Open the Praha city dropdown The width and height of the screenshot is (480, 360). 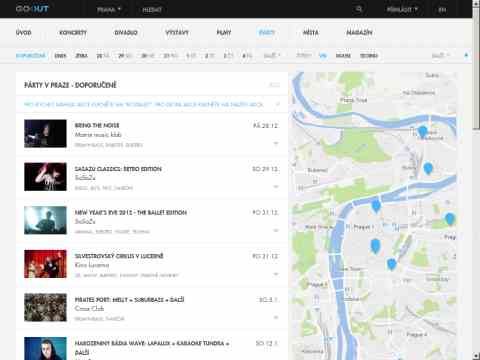pos(109,10)
